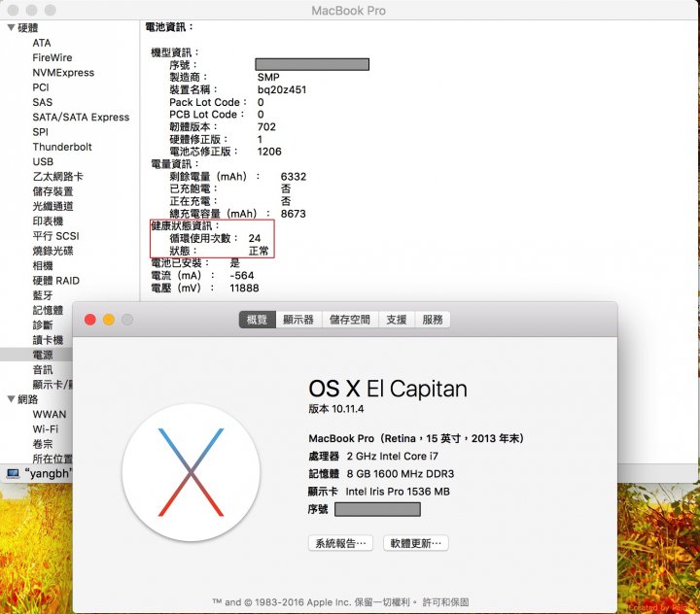Screen dimensions: 700x614
Task: Click the 系統報告 system report button
Action: point(340,543)
